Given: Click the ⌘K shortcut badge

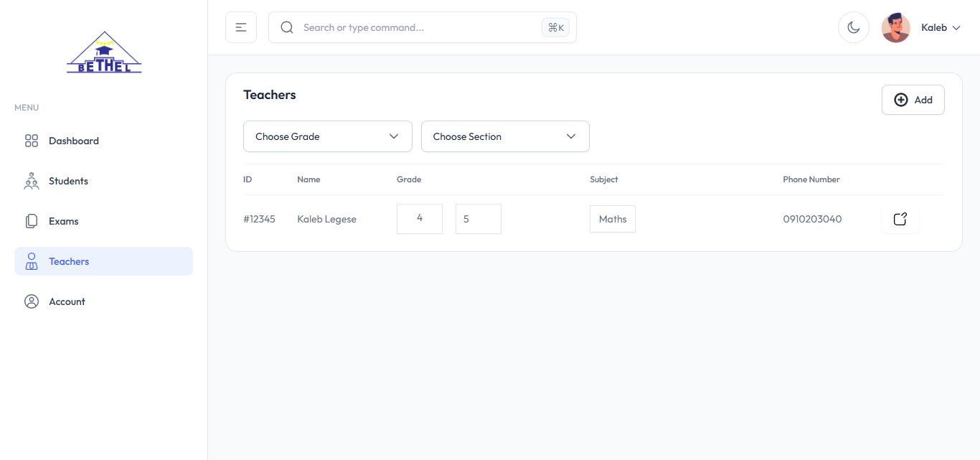Looking at the screenshot, I should click(x=555, y=27).
